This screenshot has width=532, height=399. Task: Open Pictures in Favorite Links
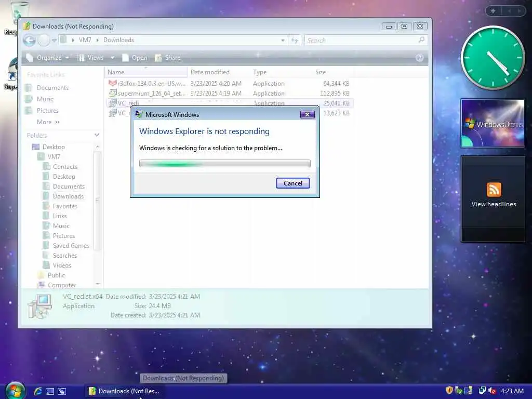(x=42, y=111)
